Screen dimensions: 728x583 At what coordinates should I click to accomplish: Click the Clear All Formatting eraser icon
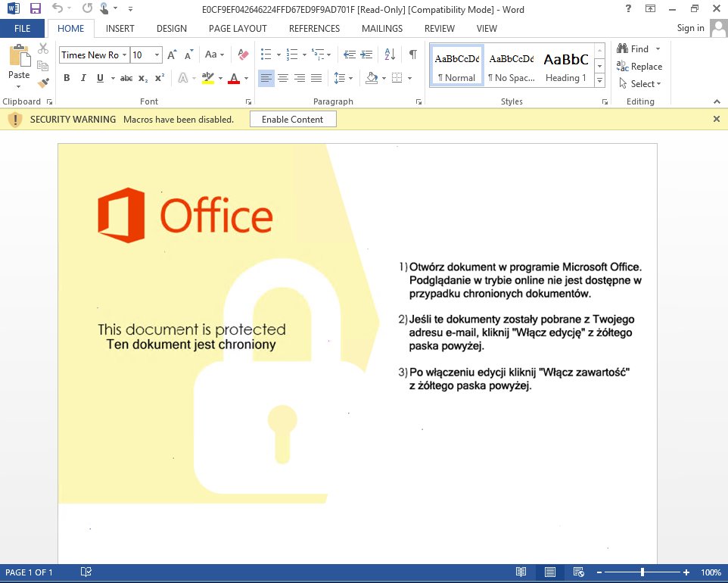coord(243,55)
